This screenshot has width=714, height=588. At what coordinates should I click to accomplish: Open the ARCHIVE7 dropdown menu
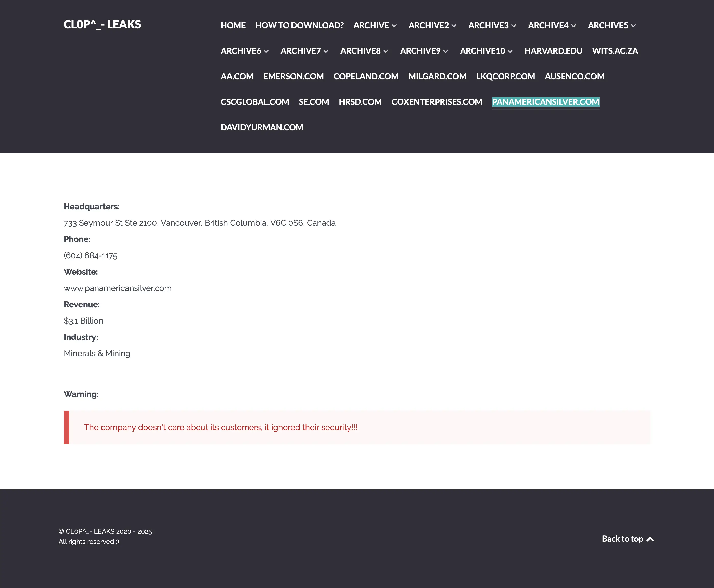point(326,51)
